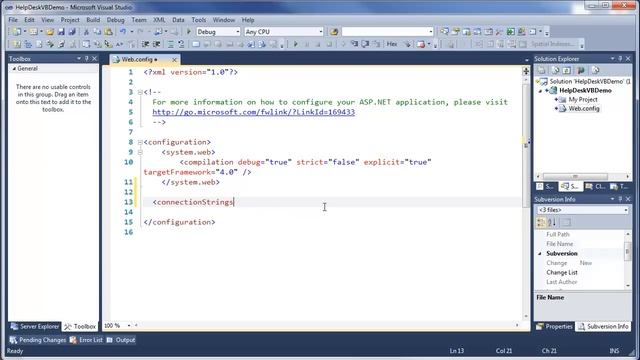Click the Solution Explorer Properties icon
This screenshot has width=640, height=360.
point(542,70)
